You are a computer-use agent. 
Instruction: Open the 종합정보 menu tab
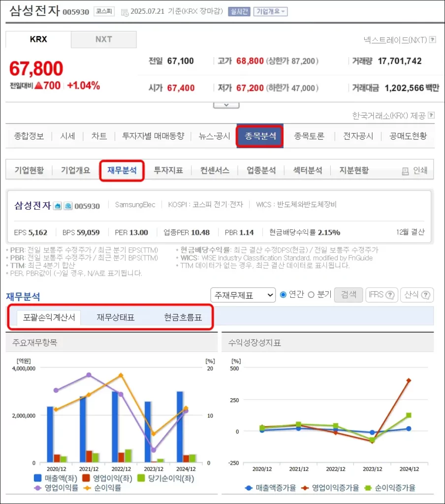[x=29, y=136]
